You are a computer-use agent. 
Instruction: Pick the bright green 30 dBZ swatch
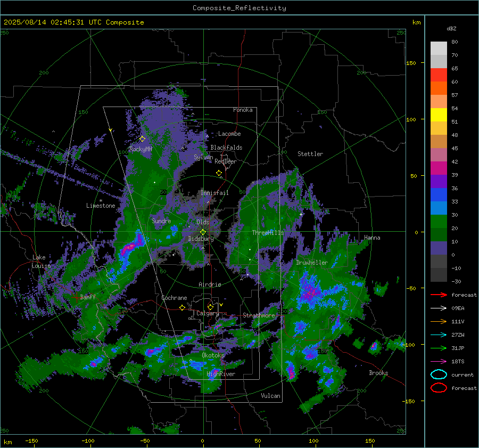[x=439, y=222]
